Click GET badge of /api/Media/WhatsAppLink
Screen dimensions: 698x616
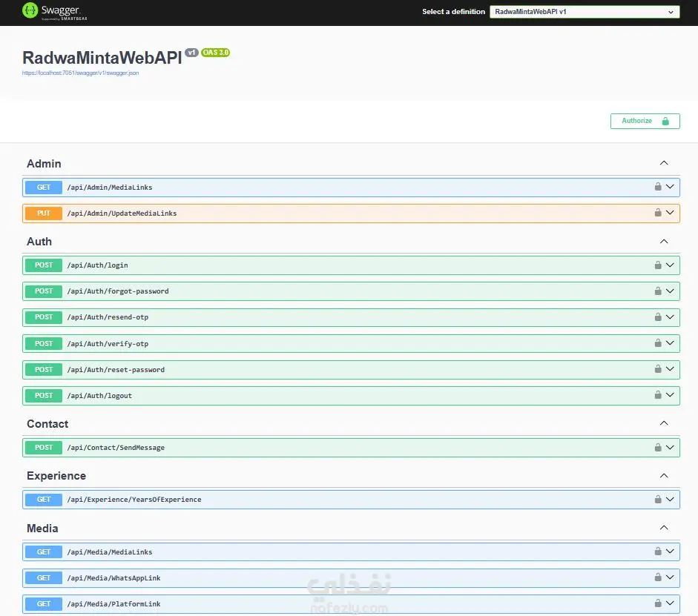(x=44, y=577)
